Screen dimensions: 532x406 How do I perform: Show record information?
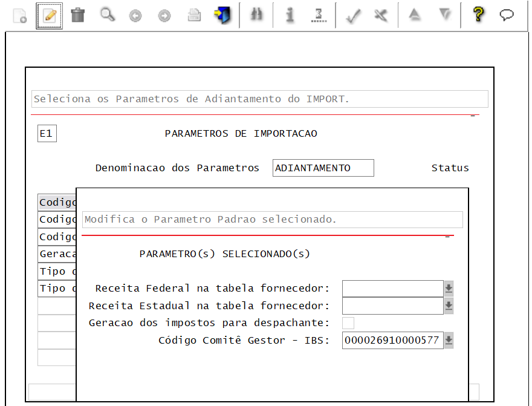point(289,15)
